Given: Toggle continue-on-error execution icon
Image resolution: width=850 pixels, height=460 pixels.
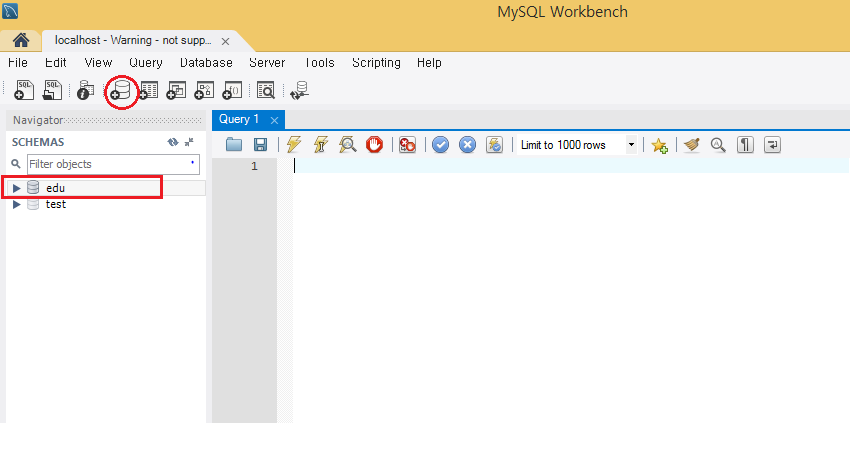Looking at the screenshot, I should pos(407,145).
